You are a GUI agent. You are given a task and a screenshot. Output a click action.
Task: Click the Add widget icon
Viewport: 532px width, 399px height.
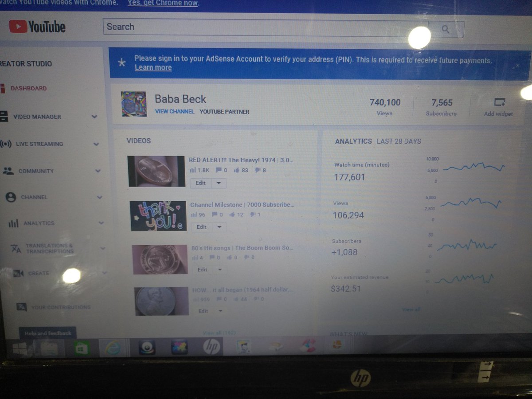click(x=500, y=102)
